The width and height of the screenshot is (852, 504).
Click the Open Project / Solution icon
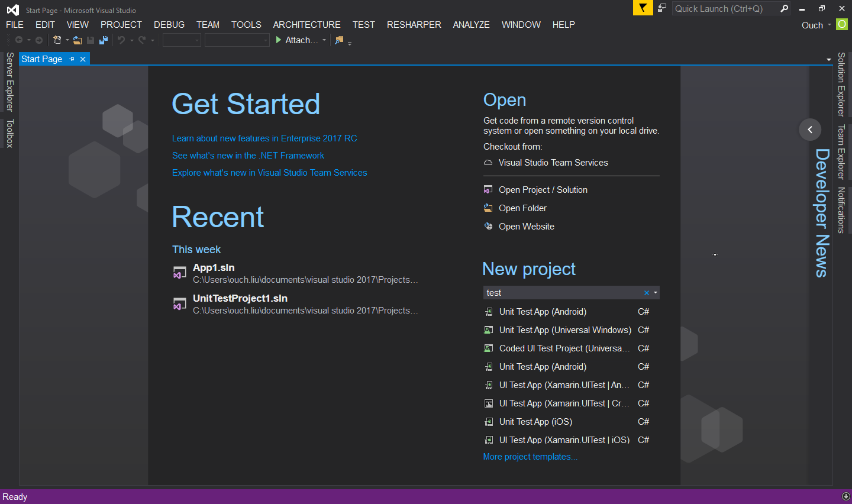click(x=488, y=190)
